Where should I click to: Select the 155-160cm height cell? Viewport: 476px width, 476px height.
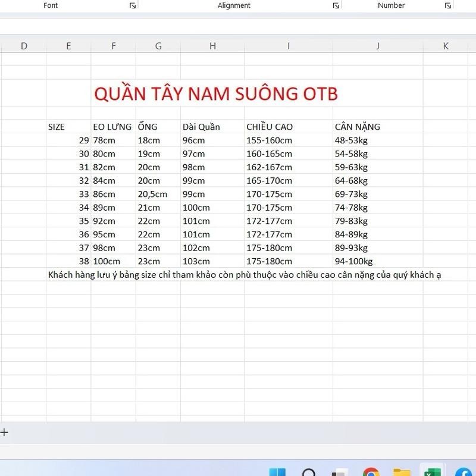pos(269,140)
